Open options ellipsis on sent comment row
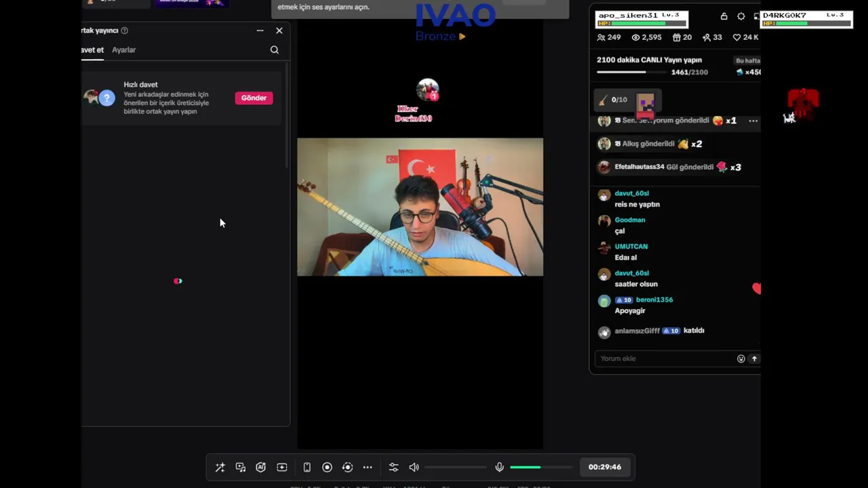 click(753, 121)
